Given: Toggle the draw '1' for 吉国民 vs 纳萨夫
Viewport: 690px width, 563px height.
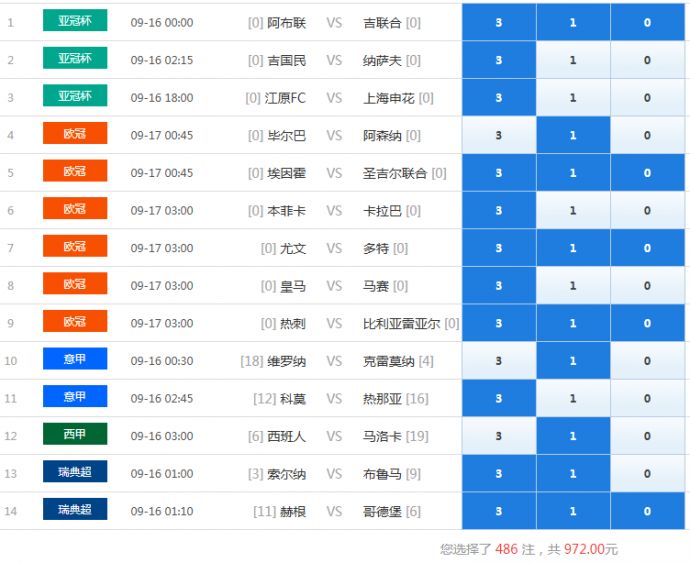Looking at the screenshot, I should 573,60.
